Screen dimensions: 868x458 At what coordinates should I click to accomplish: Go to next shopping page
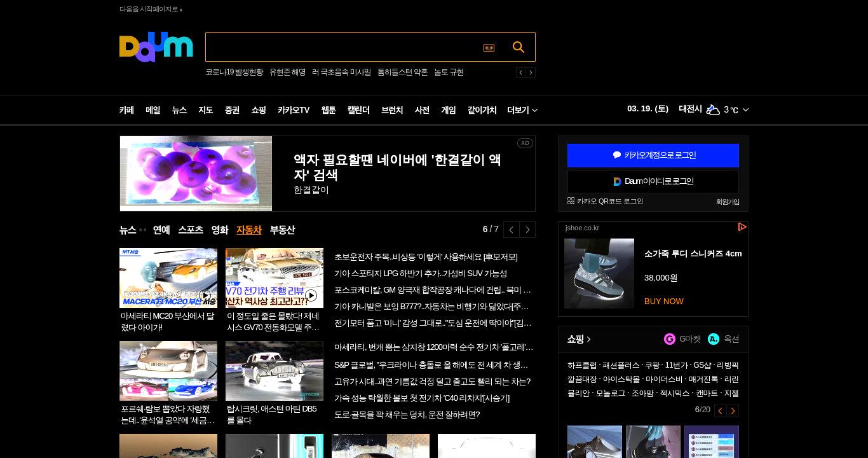tap(733, 411)
